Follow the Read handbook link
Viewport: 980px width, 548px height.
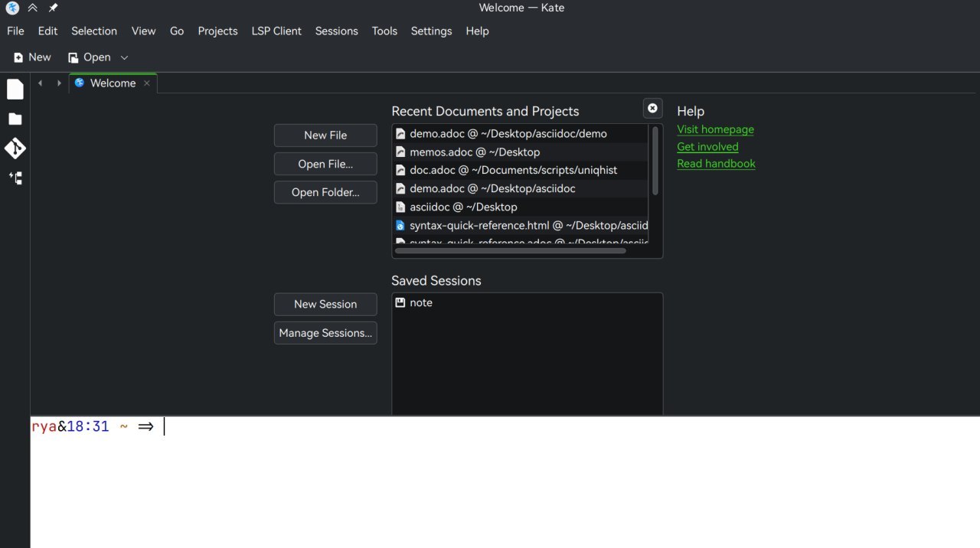point(716,164)
